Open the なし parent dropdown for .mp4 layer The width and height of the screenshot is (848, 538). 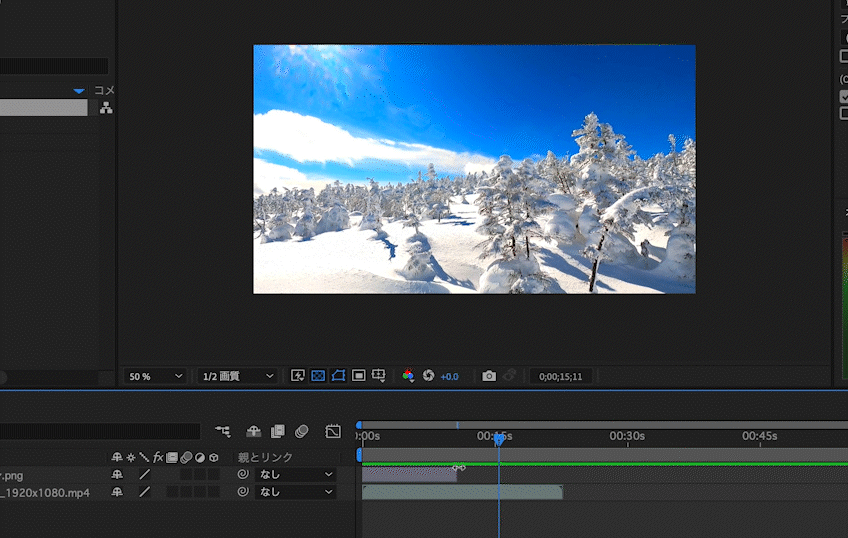295,492
